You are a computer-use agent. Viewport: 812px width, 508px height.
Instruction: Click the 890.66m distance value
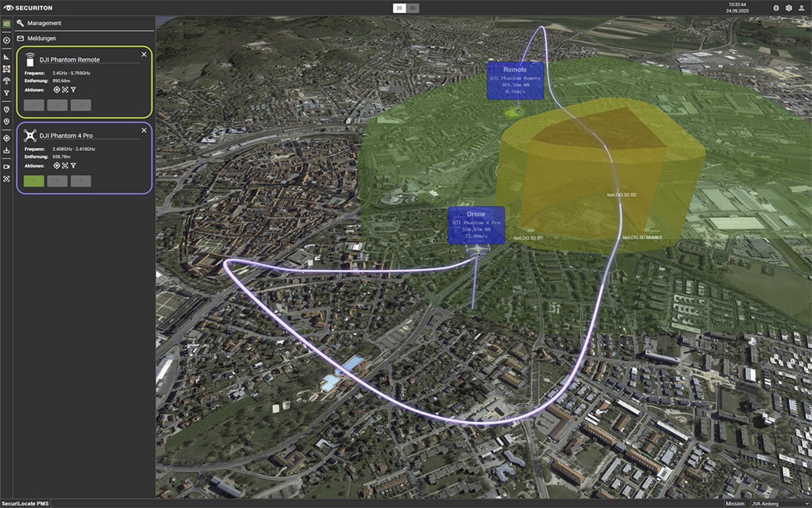pos(61,81)
